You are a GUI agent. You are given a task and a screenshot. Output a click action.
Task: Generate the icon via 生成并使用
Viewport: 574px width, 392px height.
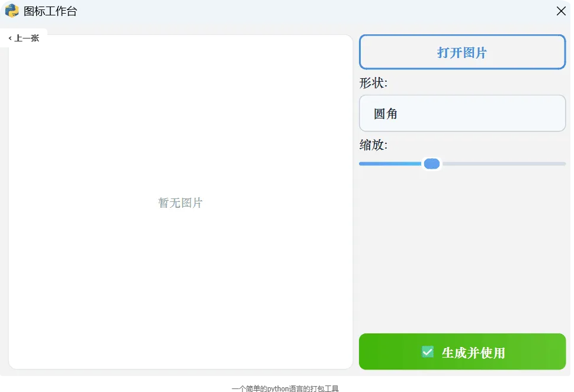[x=461, y=351]
